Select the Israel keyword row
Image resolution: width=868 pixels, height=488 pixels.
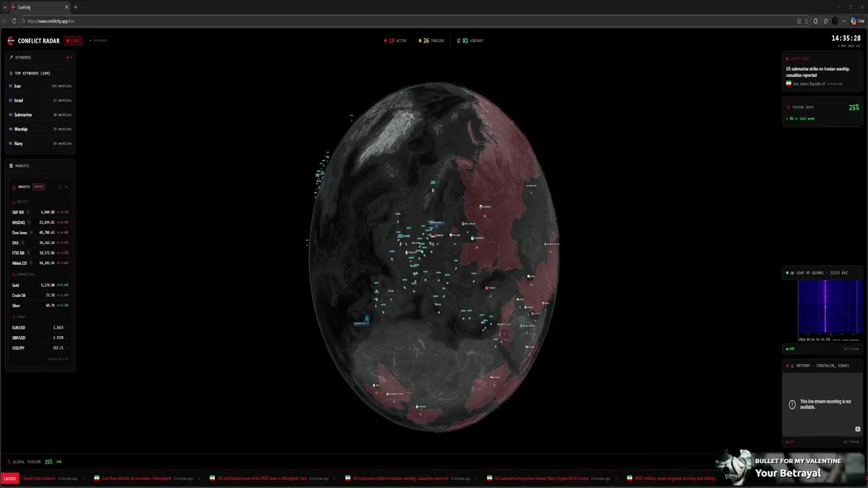(x=40, y=100)
